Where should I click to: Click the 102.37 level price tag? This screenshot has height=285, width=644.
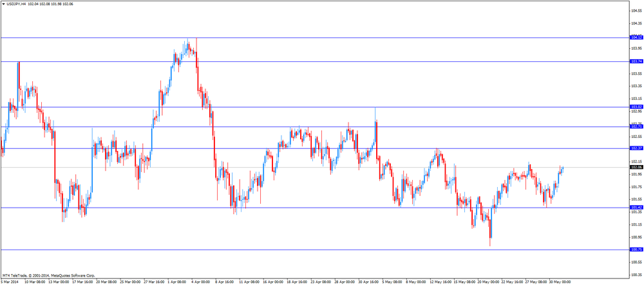click(636, 148)
